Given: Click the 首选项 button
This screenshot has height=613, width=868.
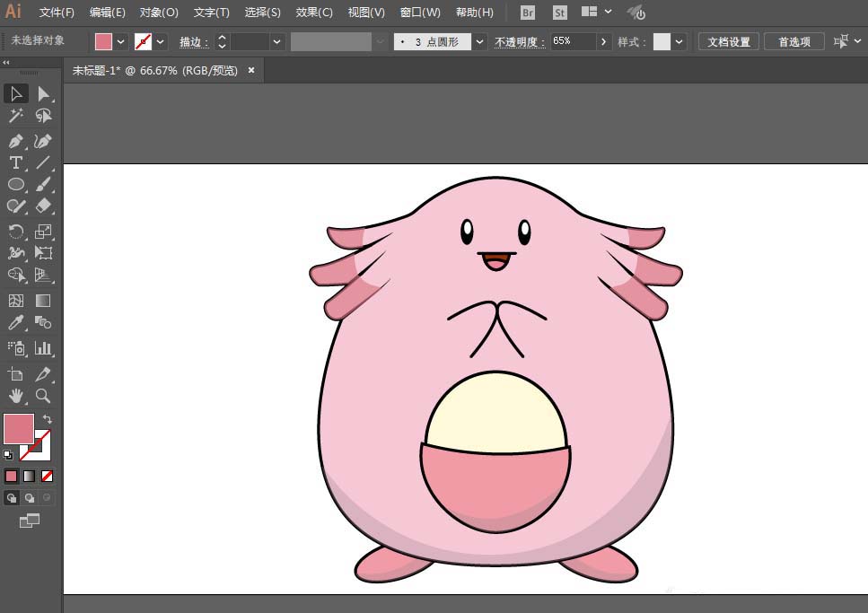Looking at the screenshot, I should pos(793,41).
